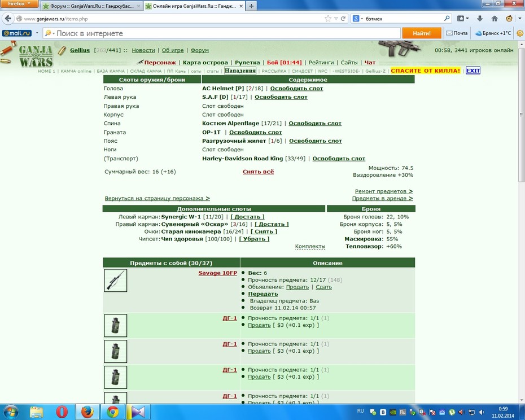Close the Форум GanjaWars tab
This screenshot has height=420, width=525.
click(x=139, y=6)
